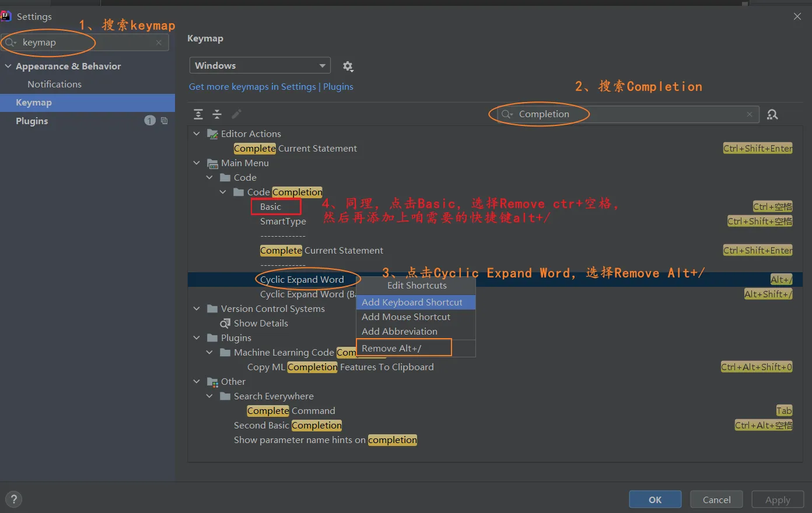Collapse the Plugins group in keymap tree
Viewport: 812px width, 513px height.
[x=197, y=338]
